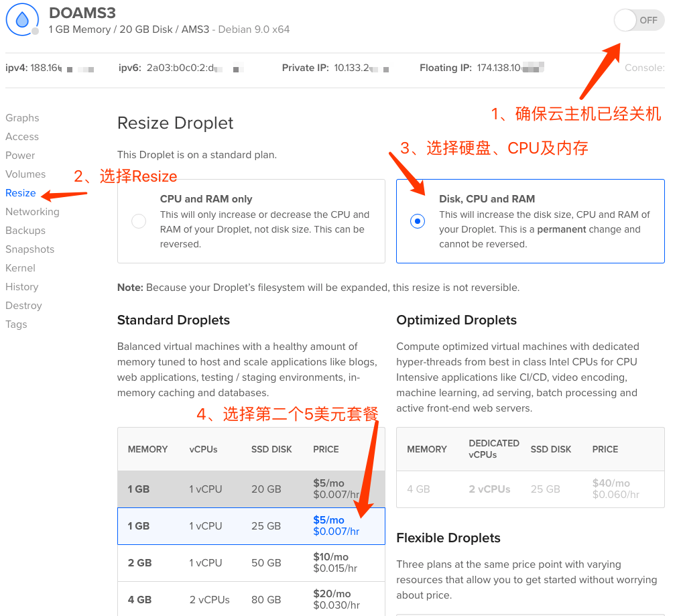Open Destroy in the sidebar
Screen dimensions: 681x616
pos(24,306)
